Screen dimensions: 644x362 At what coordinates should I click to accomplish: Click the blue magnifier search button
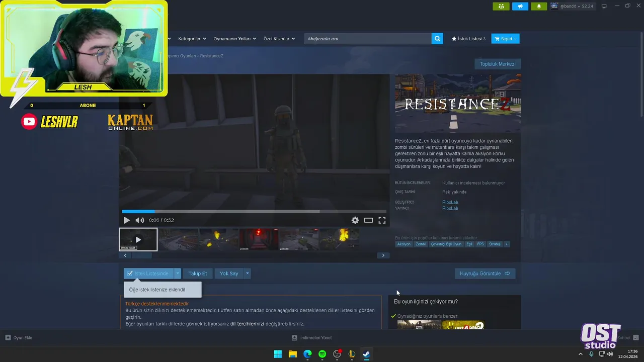click(437, 39)
